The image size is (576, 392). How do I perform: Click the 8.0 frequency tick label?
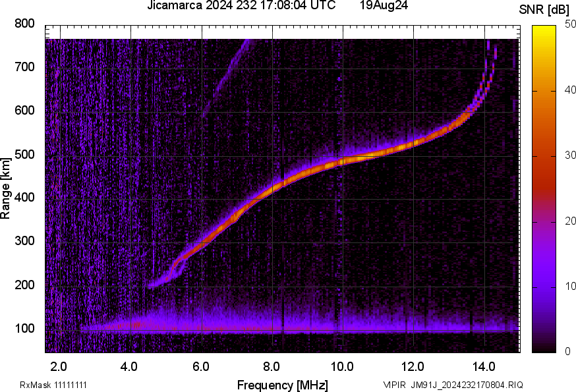coord(272,366)
